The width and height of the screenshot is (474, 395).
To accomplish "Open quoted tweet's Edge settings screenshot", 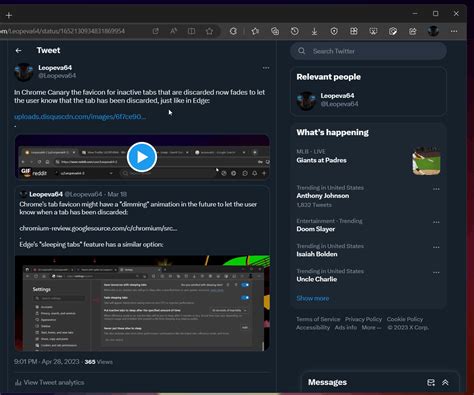I will tap(142, 303).
